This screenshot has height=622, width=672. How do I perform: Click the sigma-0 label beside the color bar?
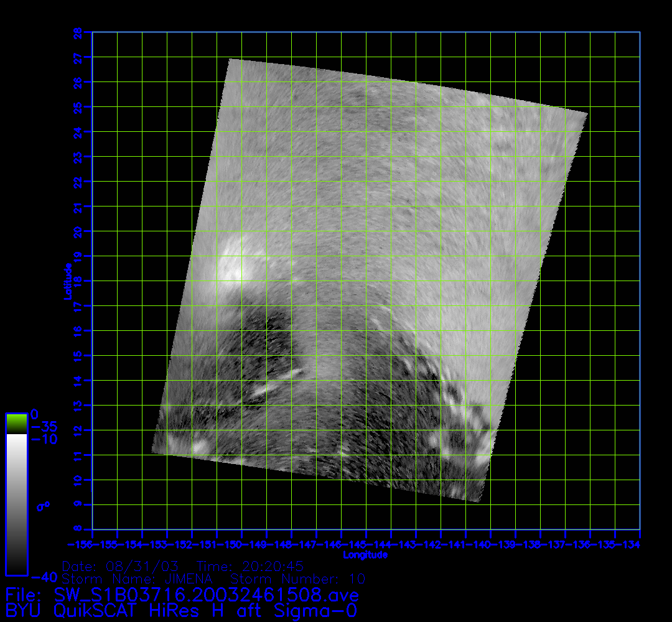(x=43, y=506)
